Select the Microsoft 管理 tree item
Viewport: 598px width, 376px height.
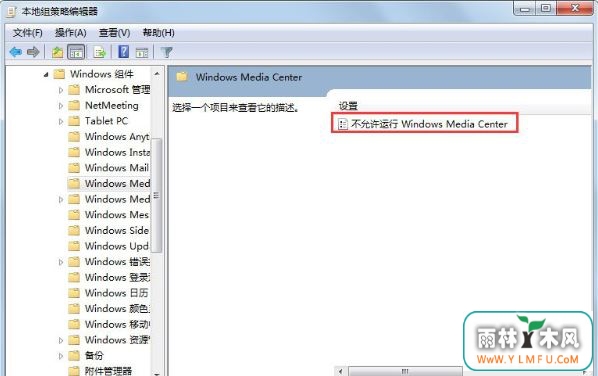coord(117,90)
